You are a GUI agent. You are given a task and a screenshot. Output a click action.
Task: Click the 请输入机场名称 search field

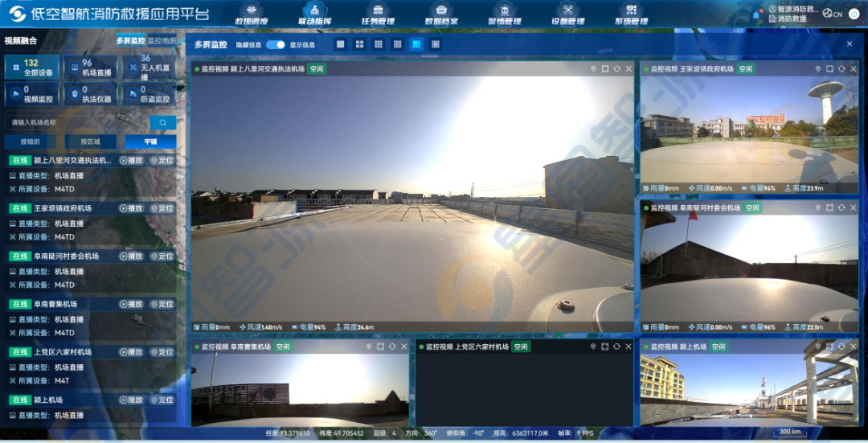[x=76, y=122]
